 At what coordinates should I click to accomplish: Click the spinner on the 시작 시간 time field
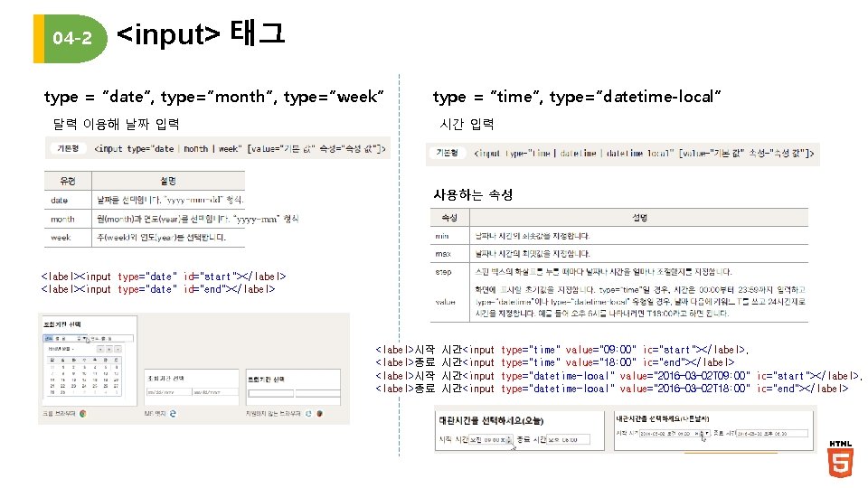(509, 440)
